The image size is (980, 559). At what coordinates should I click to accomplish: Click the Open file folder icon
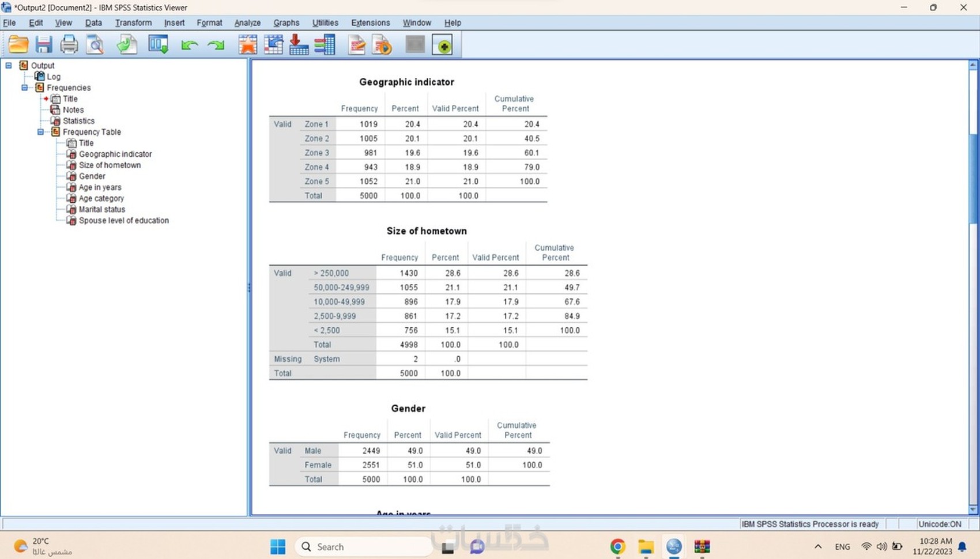click(18, 44)
